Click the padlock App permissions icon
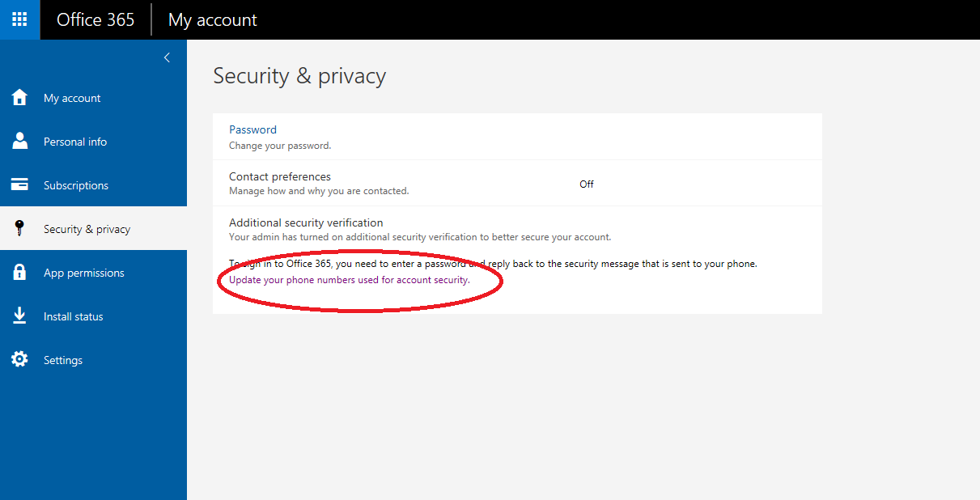The width and height of the screenshot is (980, 500). click(19, 273)
